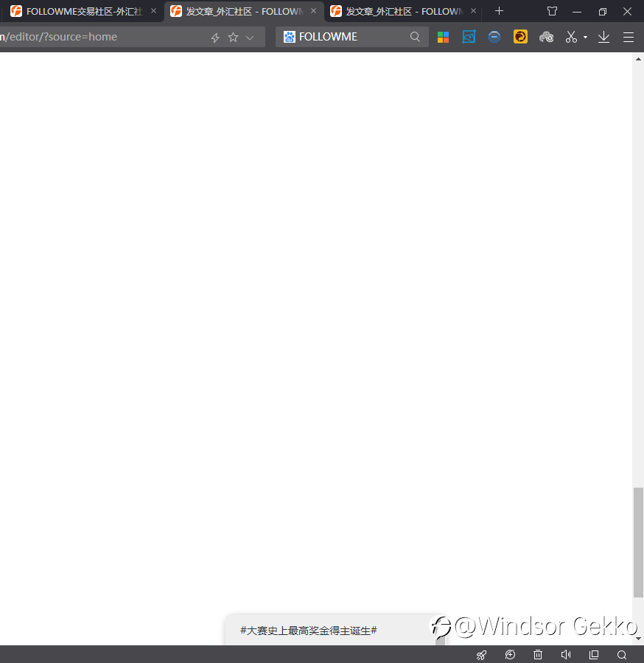This screenshot has width=644, height=663.
Task: Click the vertical scrollbar thumb
Action: click(638, 542)
